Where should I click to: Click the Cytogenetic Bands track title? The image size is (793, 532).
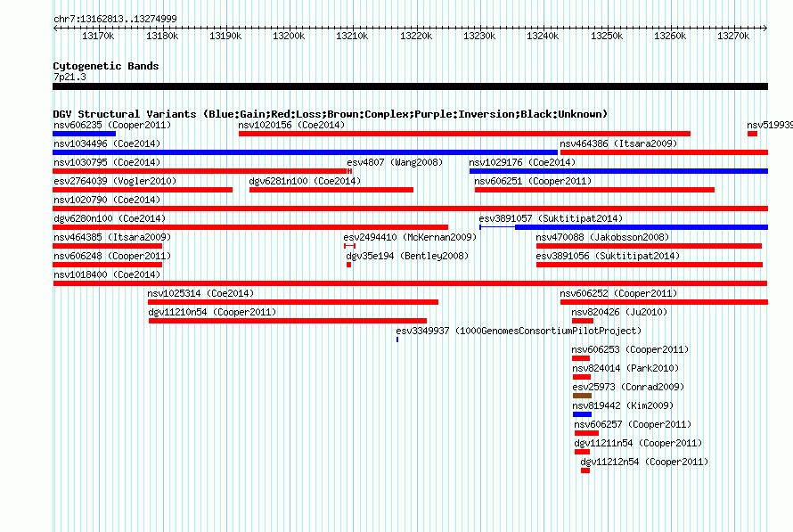106,66
